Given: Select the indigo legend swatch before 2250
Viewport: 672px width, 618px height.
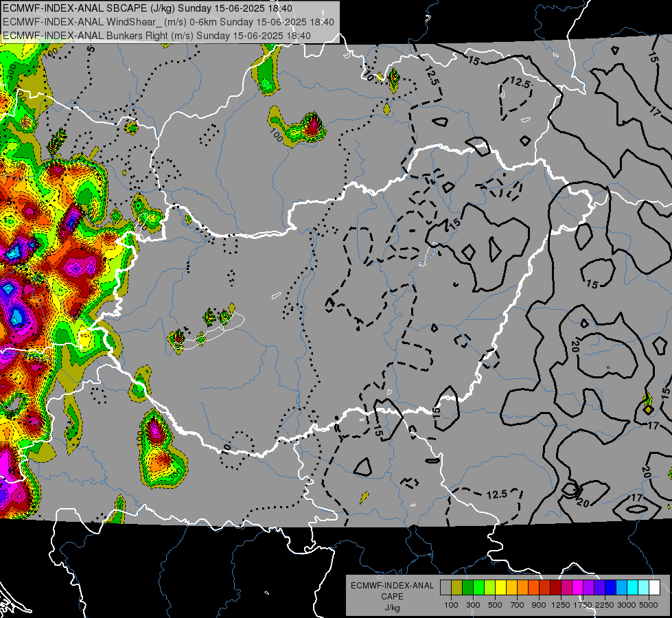Looking at the screenshot, I should [599, 587].
